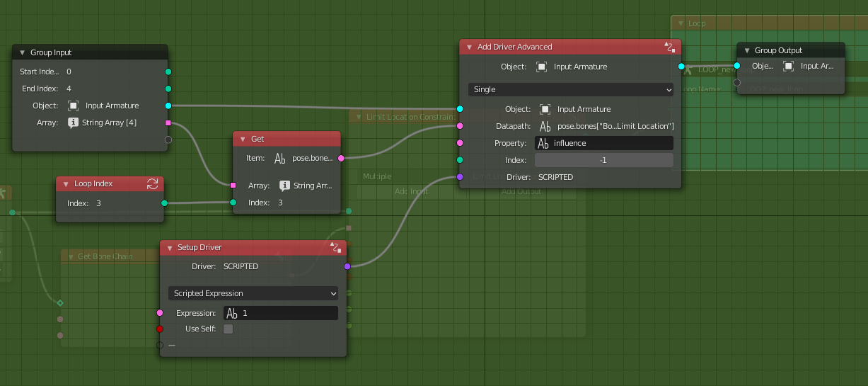
Task: Click the purple Driver output socket on Setup Driver
Action: pyautogui.click(x=347, y=266)
